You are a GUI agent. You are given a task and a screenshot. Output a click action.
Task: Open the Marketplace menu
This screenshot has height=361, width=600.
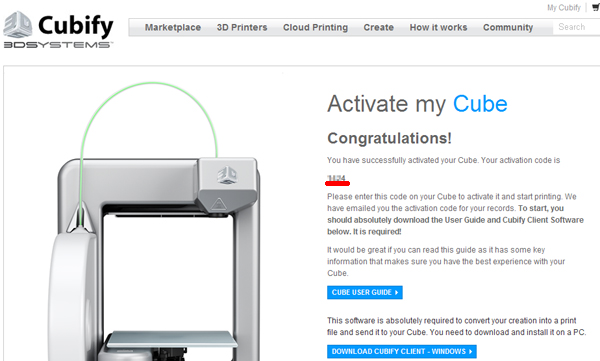(173, 28)
